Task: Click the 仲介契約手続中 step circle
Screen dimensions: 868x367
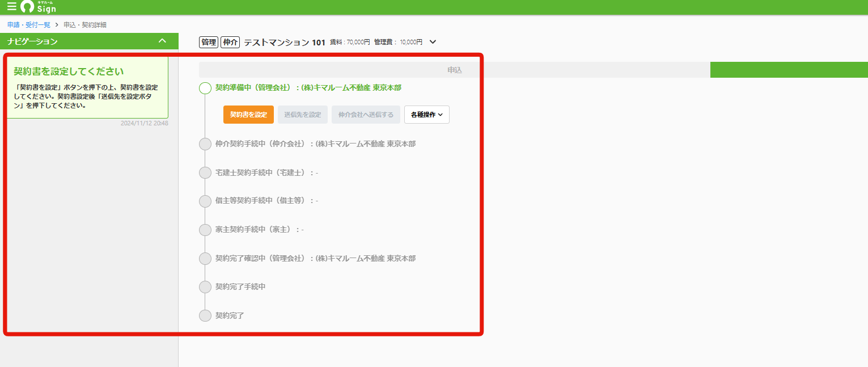Action: point(205,144)
